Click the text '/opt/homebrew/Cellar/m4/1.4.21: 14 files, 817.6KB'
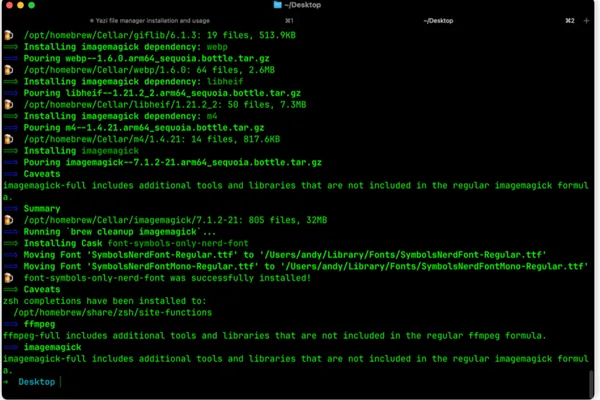The height and width of the screenshot is (400, 600). [152, 139]
